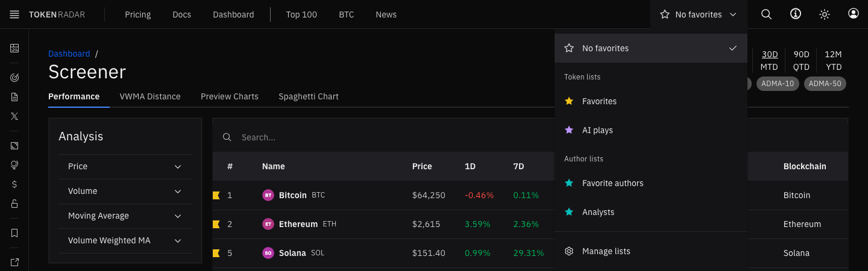Switch to the Preview Charts tab

[x=230, y=96]
